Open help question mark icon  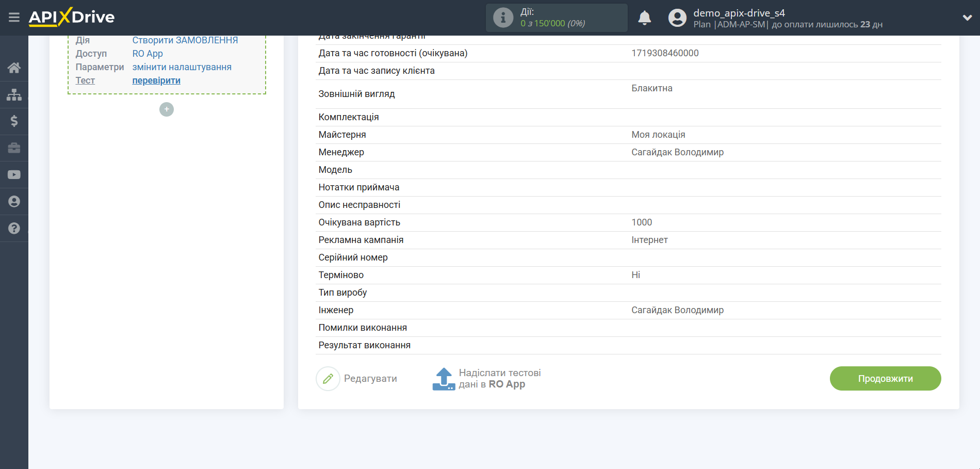pyautogui.click(x=14, y=229)
